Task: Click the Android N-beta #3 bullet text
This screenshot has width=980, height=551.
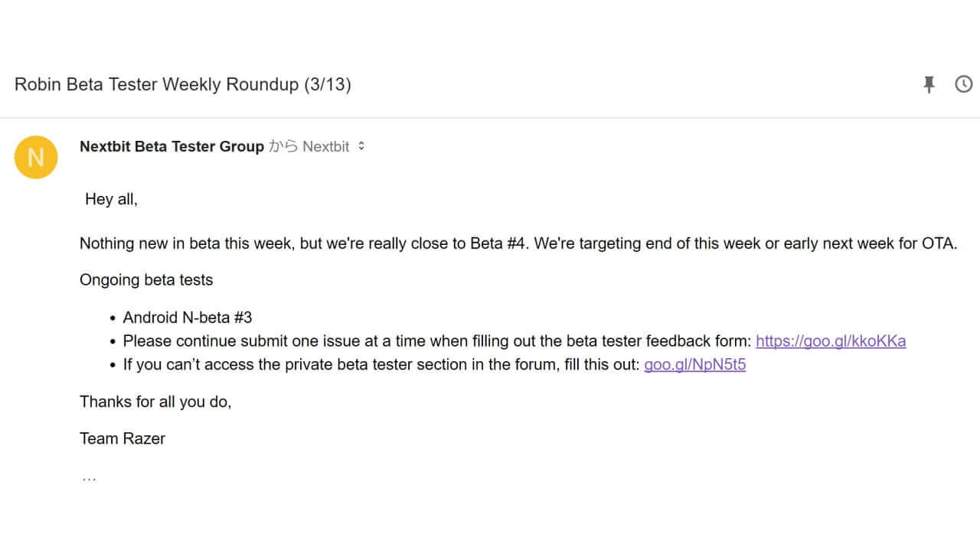Action: click(188, 317)
